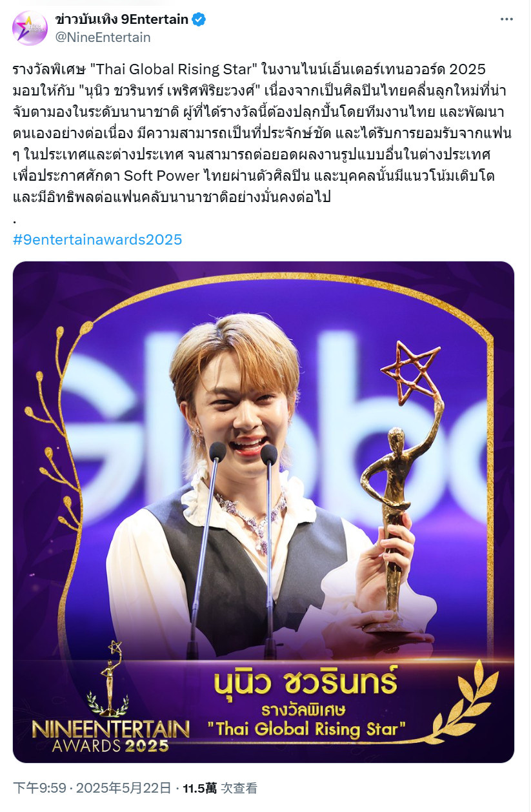Open the 9Entertain profile avatar
Screen dimensions: 531x812
[30, 28]
